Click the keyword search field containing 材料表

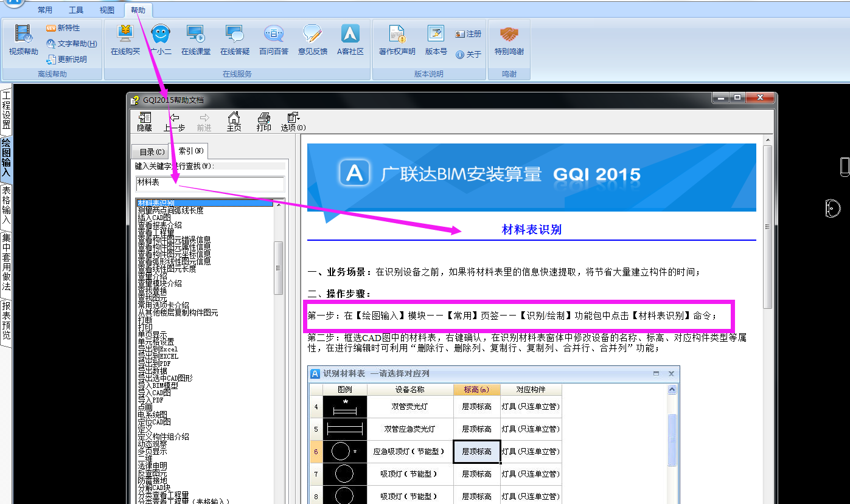point(210,183)
